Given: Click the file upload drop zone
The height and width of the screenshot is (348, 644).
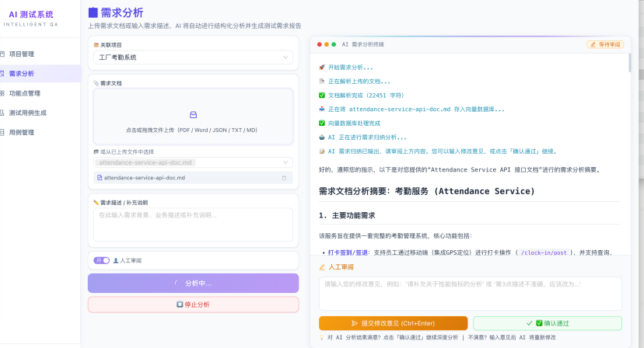Looking at the screenshot, I should click(x=193, y=117).
